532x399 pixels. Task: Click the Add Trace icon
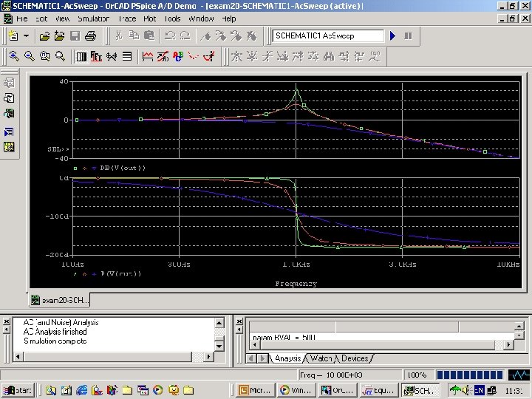148,55
